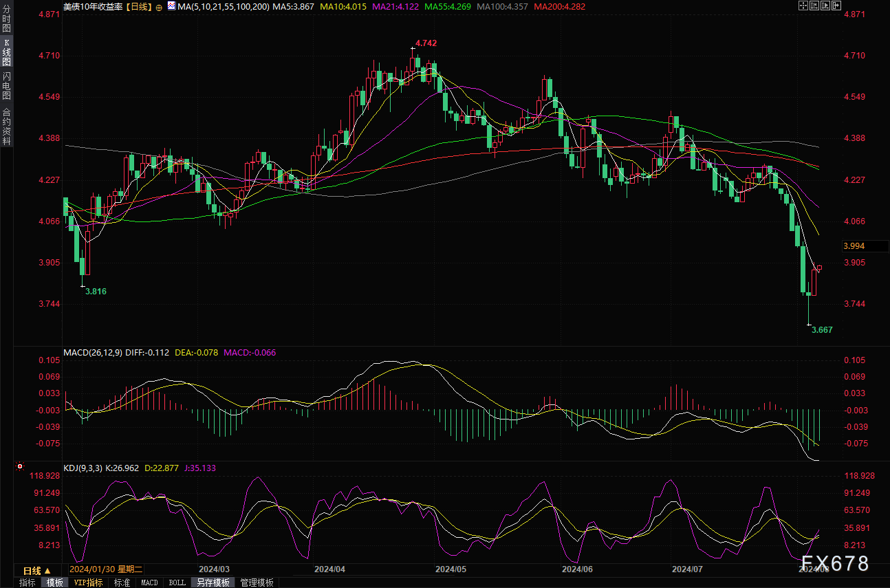Click the red dot icon beside KDJ
This screenshot has height=588, width=890.
point(20,467)
